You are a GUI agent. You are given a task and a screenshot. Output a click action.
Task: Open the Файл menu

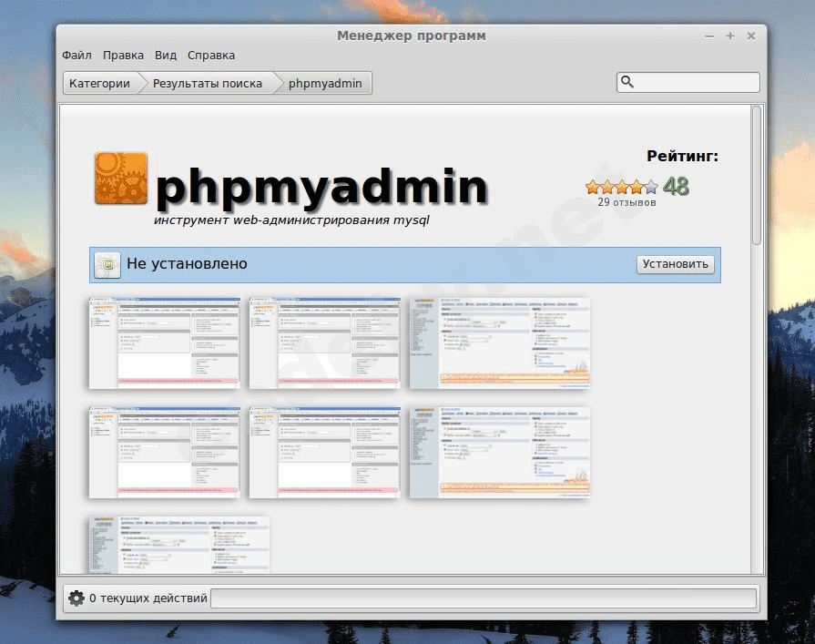(77, 56)
